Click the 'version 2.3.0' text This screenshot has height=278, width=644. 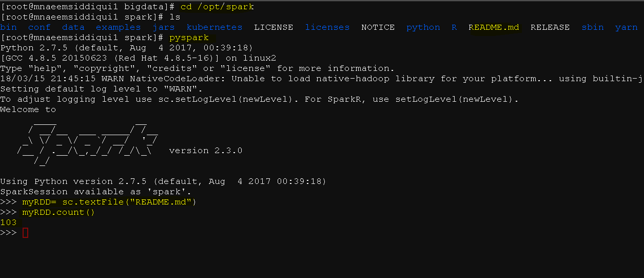click(206, 151)
